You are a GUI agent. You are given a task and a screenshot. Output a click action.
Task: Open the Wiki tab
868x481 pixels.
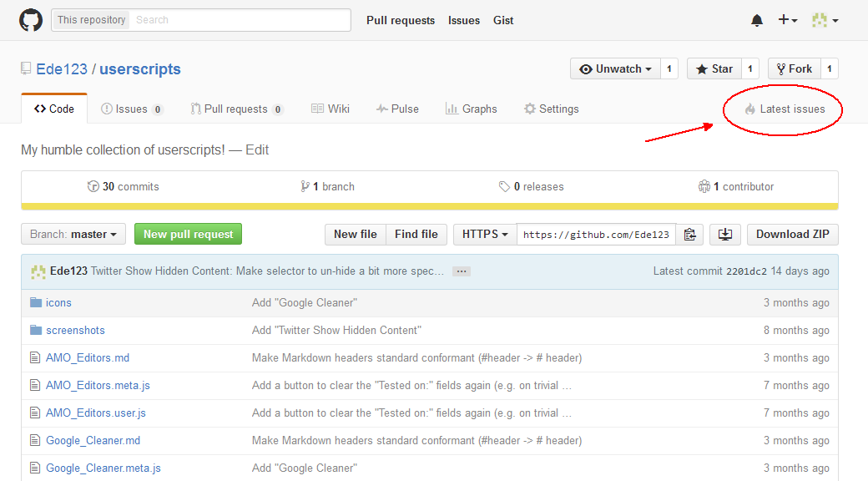pyautogui.click(x=331, y=109)
